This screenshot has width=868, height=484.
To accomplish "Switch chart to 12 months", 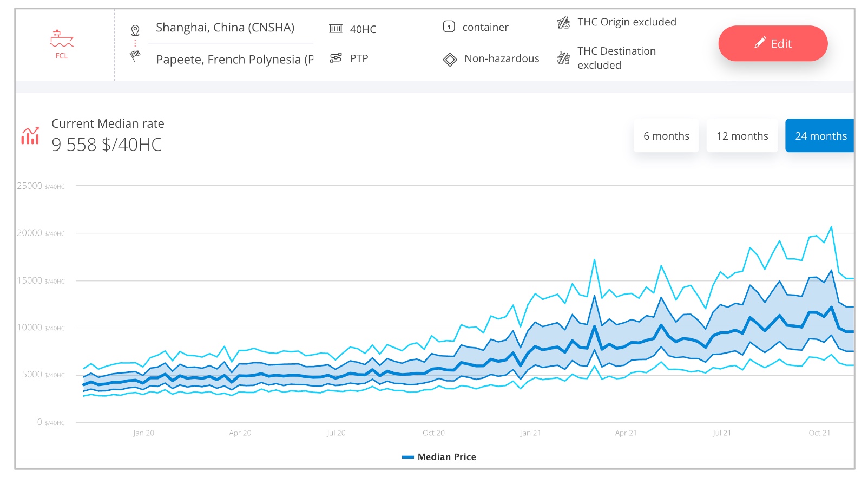I will point(742,136).
